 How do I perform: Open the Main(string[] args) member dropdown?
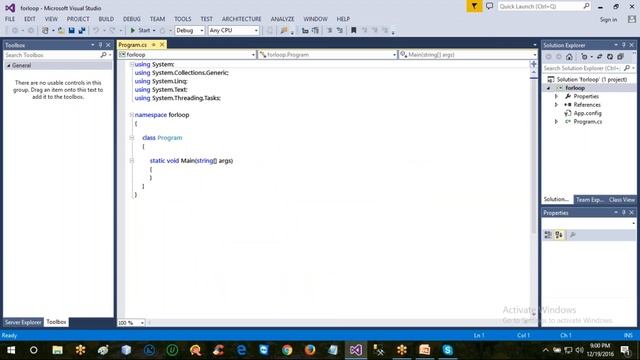click(x=468, y=55)
